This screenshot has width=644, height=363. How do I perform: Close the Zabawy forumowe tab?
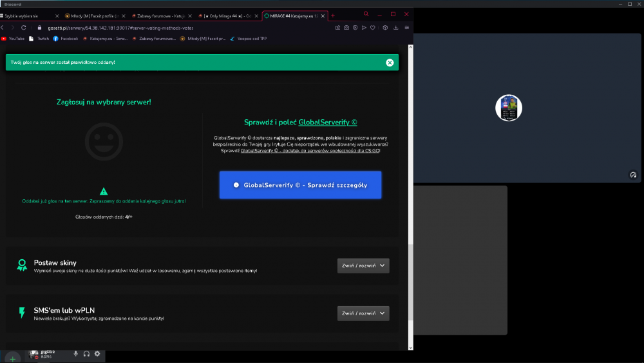[x=190, y=16]
